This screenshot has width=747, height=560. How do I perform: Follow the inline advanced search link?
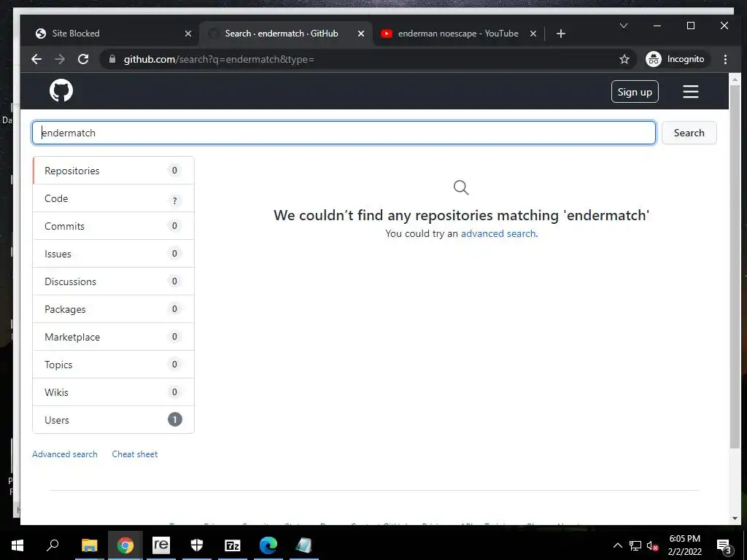pos(498,234)
